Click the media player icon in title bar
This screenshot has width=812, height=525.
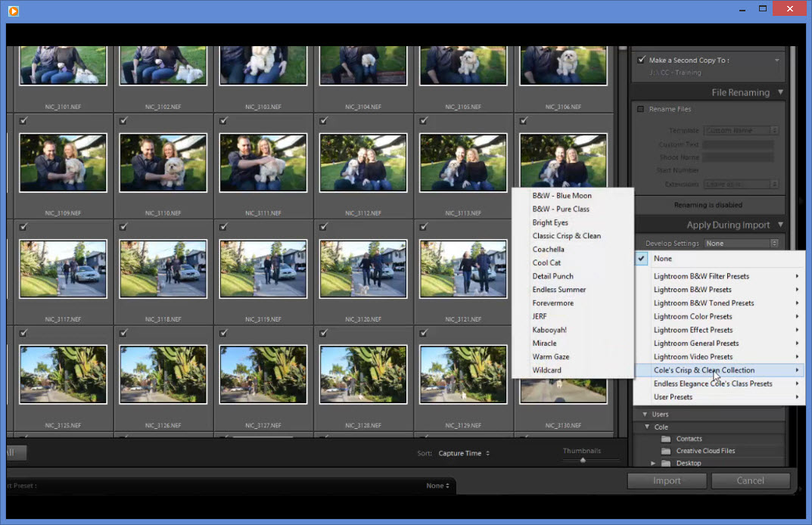[14, 11]
